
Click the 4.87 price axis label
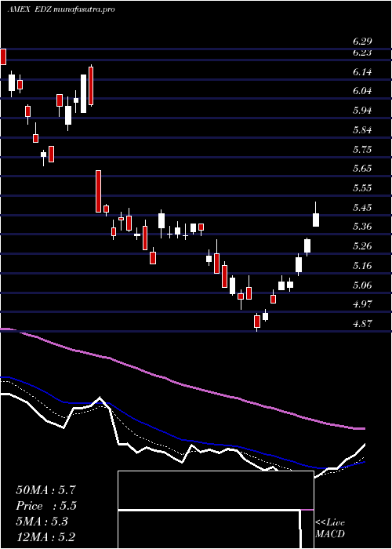pyautogui.click(x=362, y=324)
